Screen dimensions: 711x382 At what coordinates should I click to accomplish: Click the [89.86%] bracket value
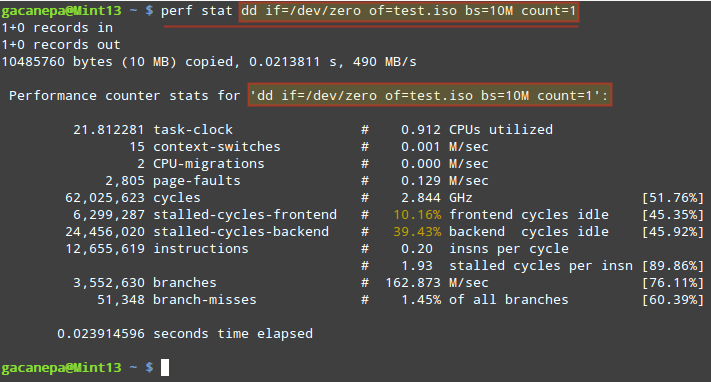click(672, 266)
